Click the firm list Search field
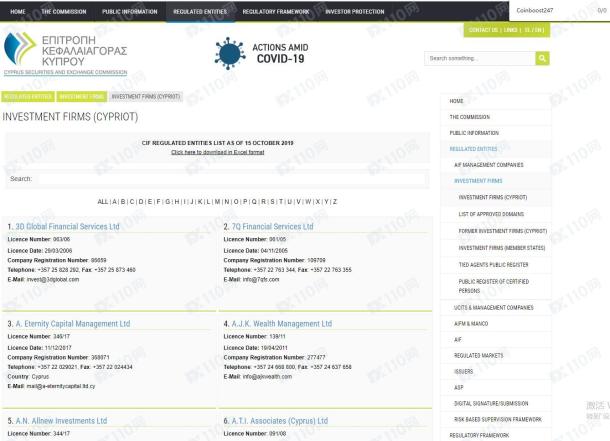This screenshot has height=441, width=610. (x=233, y=179)
